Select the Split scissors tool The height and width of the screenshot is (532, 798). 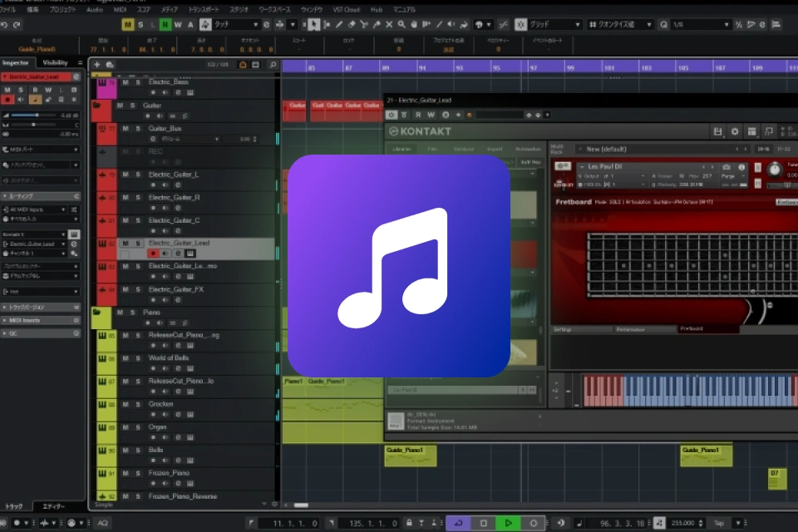click(364, 24)
